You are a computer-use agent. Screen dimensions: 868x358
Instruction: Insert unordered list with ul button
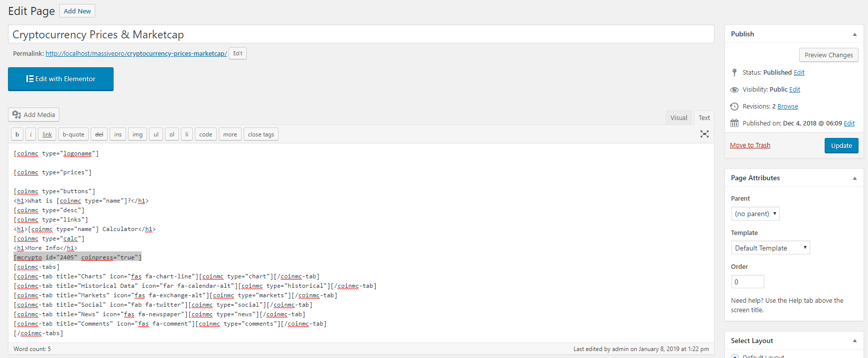(x=156, y=134)
